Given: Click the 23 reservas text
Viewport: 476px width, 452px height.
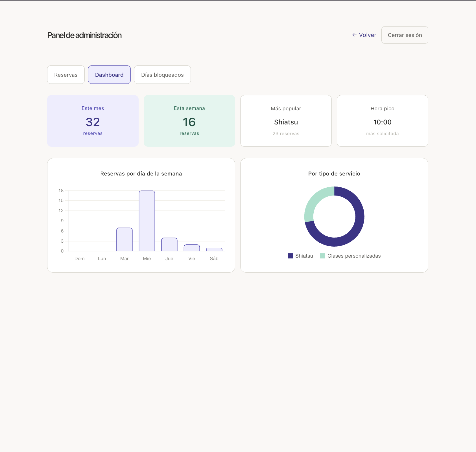Looking at the screenshot, I should (x=286, y=134).
